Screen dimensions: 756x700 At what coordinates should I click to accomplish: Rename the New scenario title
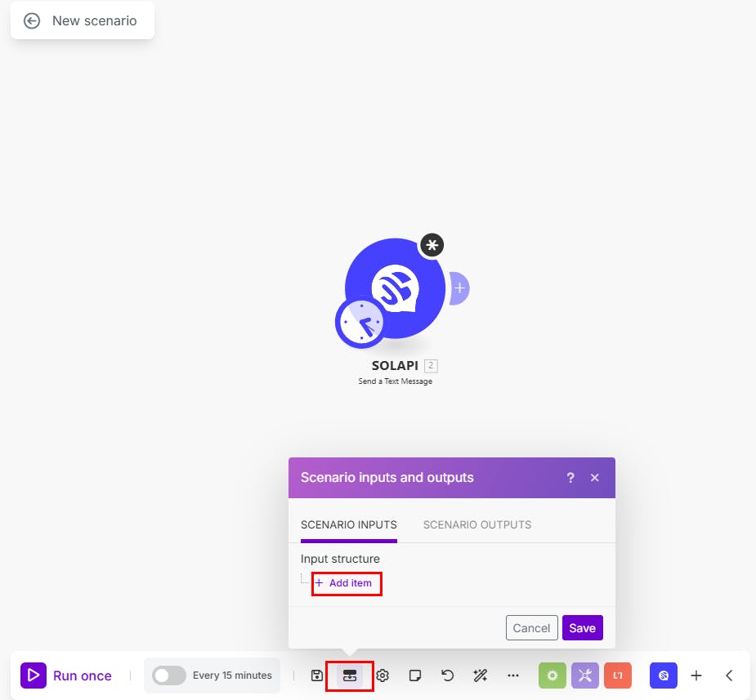[95, 20]
